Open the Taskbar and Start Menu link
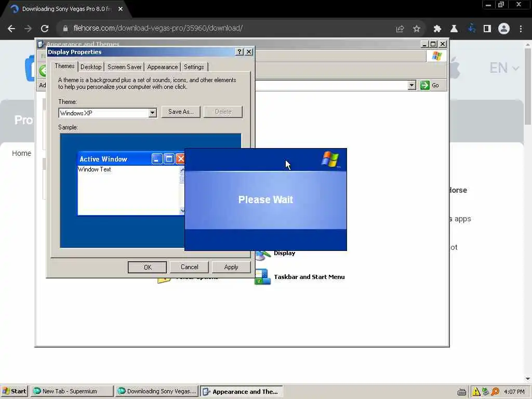The image size is (532, 399). click(309, 277)
